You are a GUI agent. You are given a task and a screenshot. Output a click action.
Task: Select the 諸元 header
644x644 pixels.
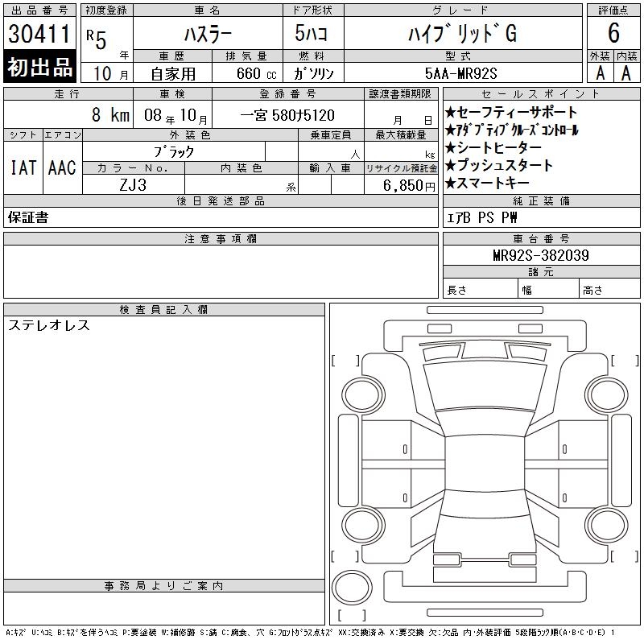[541, 271]
